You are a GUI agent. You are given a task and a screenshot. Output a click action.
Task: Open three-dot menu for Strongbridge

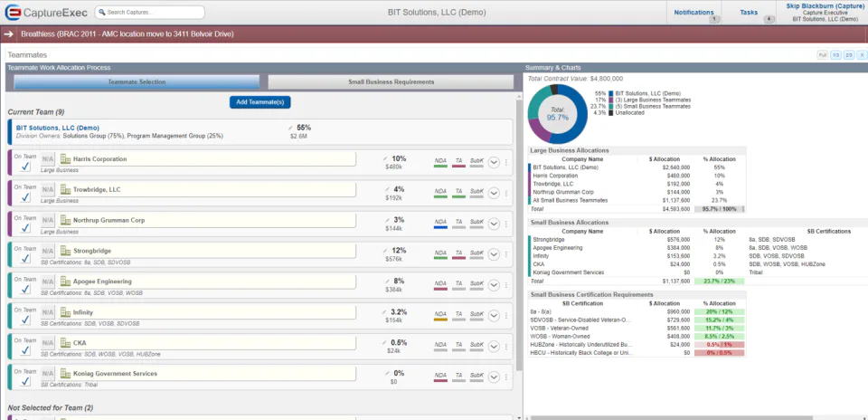(x=506, y=254)
